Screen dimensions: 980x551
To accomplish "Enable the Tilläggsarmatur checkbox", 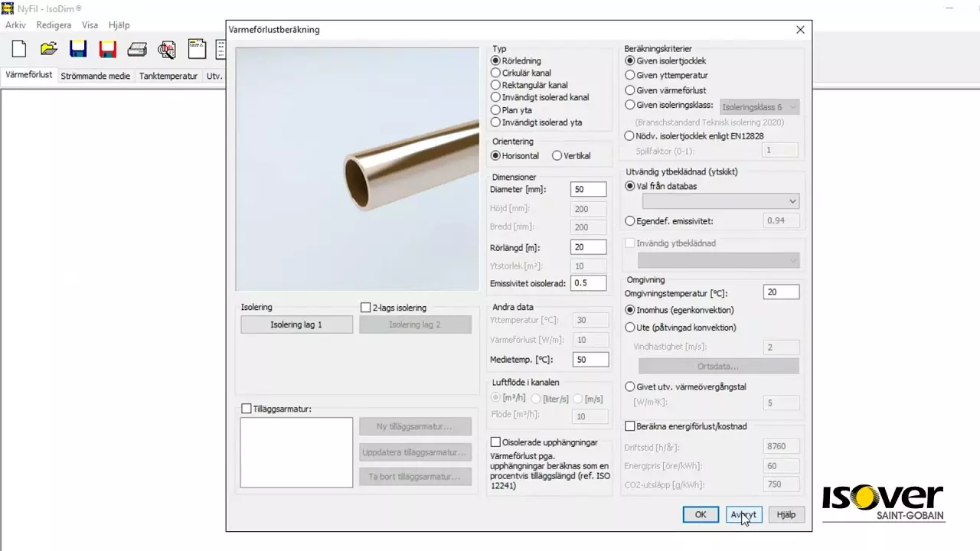I will click(x=247, y=409).
